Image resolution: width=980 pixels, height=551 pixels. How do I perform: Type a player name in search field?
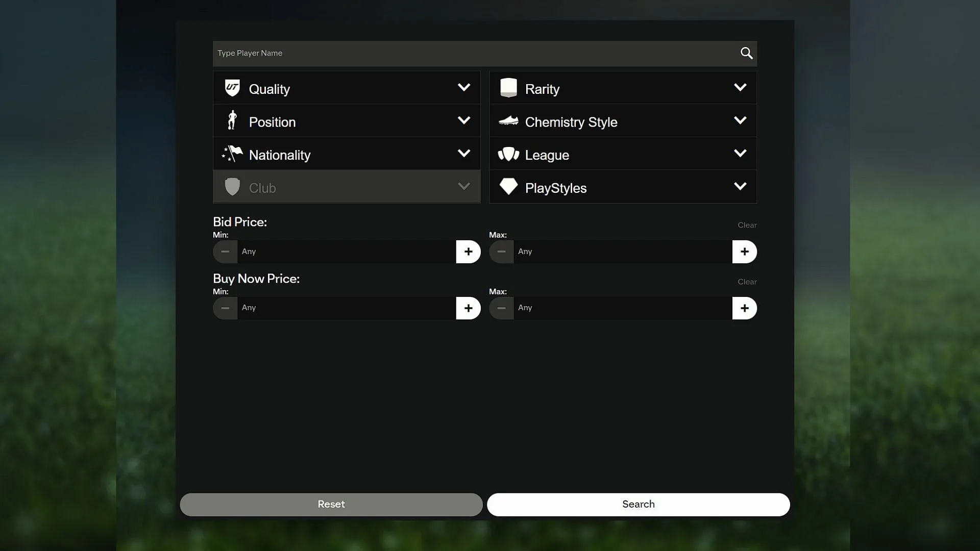(484, 53)
